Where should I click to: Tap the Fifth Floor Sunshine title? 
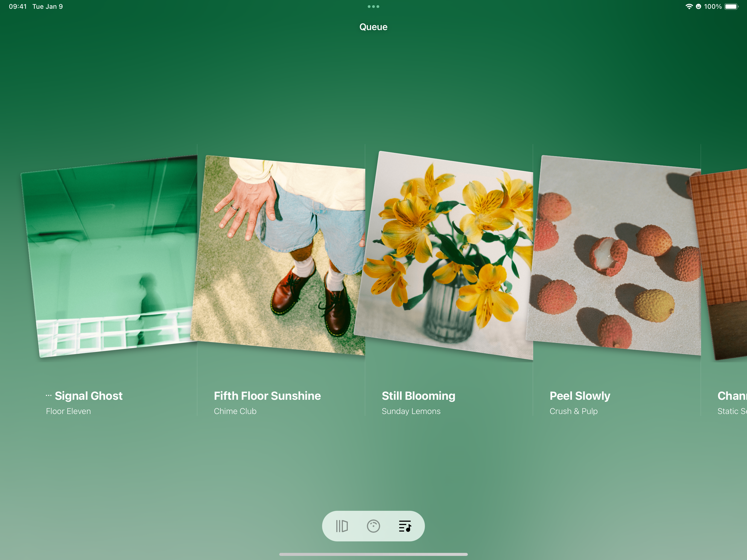[267, 395]
